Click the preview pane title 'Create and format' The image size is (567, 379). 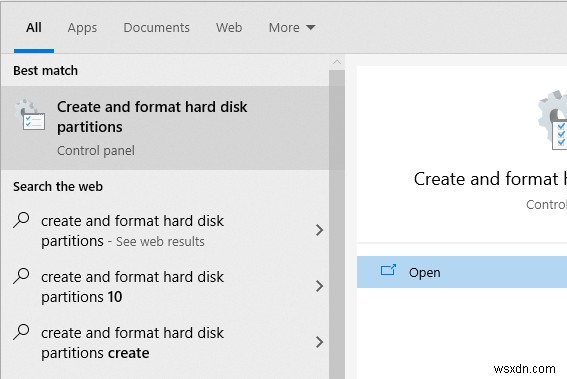click(x=490, y=179)
